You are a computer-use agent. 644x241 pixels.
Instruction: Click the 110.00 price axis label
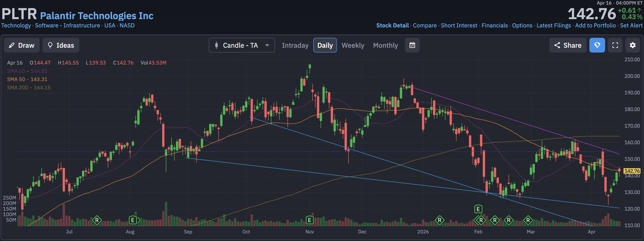(x=632, y=225)
